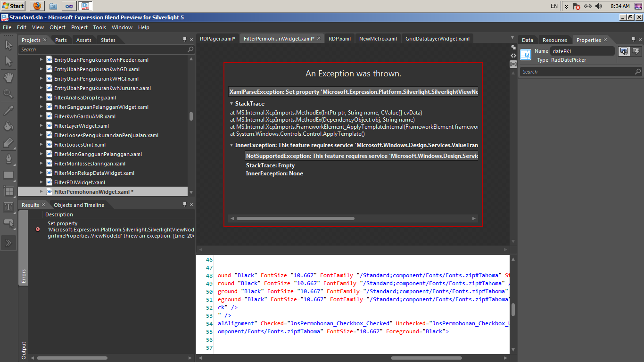Image resolution: width=644 pixels, height=362 pixels.
Task: Select the Pen tool
Action: [8, 159]
